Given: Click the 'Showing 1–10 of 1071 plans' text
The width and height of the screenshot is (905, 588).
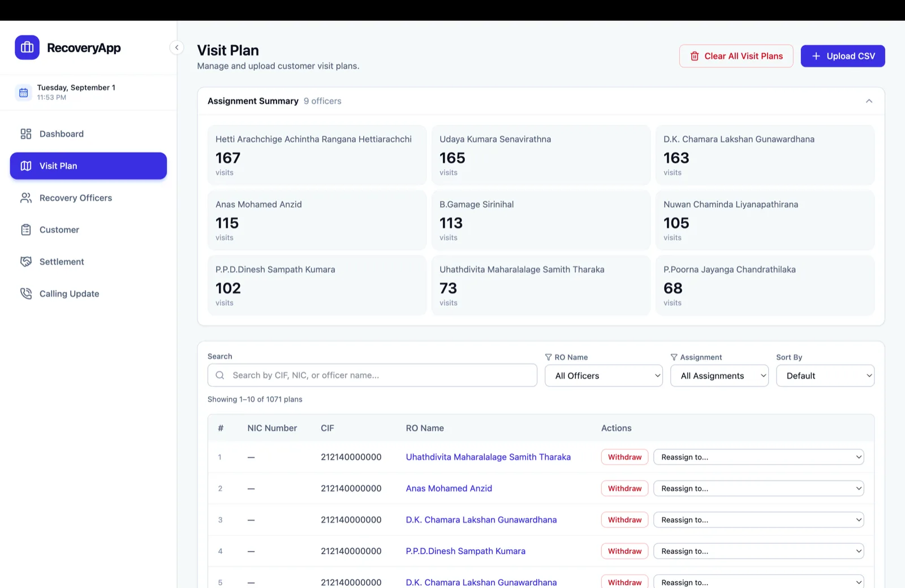Looking at the screenshot, I should click(x=255, y=399).
